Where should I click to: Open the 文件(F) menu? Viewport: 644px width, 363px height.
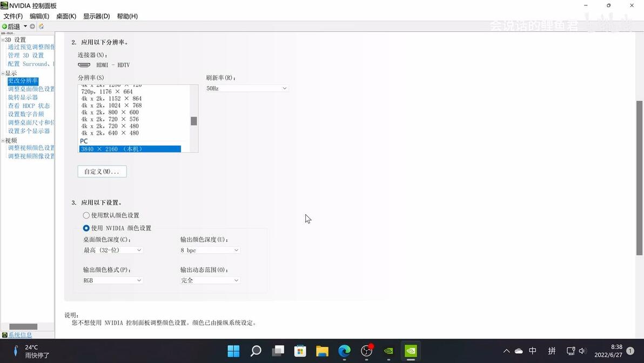click(x=13, y=16)
